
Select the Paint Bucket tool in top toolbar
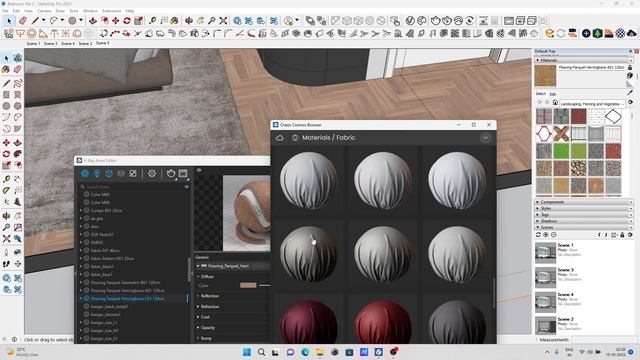tap(175, 20)
